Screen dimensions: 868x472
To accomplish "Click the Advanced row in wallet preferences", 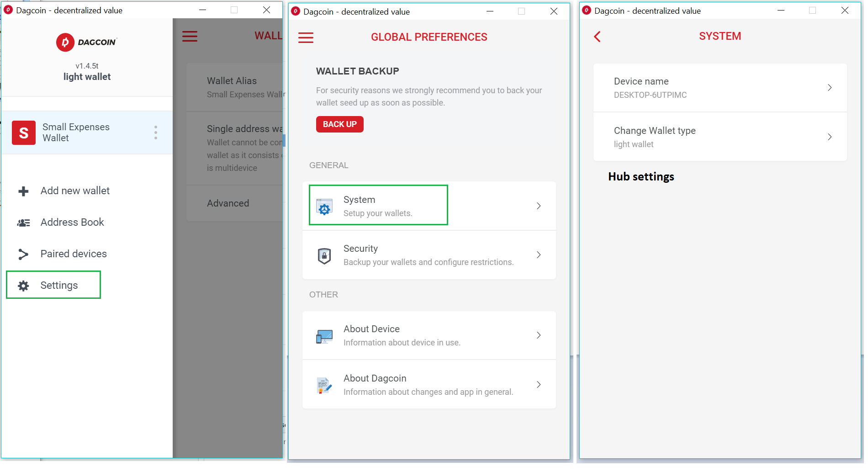I will (235, 203).
